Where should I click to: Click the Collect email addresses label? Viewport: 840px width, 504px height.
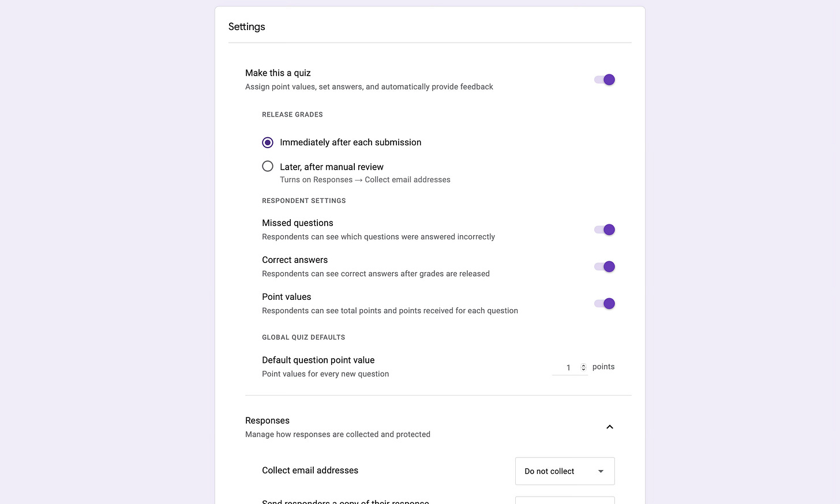tap(310, 470)
